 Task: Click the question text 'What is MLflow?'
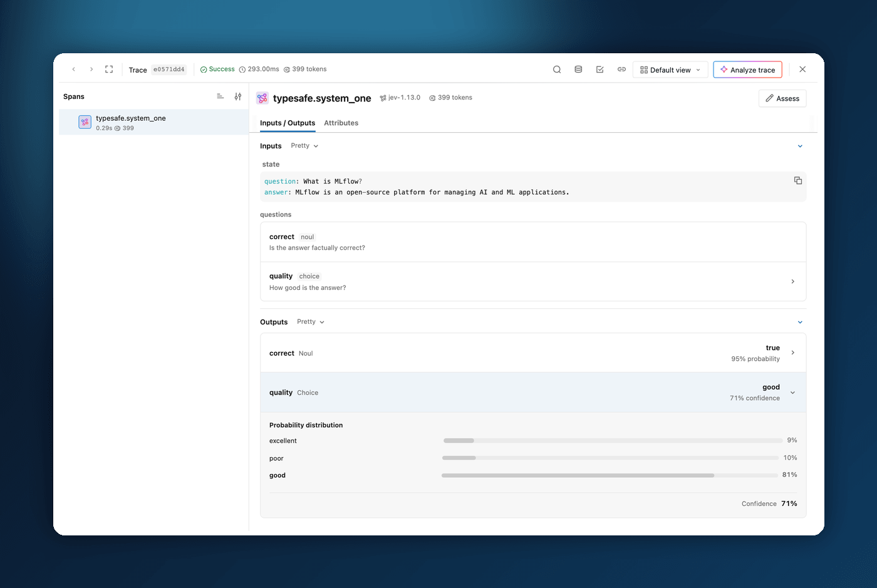coord(333,182)
